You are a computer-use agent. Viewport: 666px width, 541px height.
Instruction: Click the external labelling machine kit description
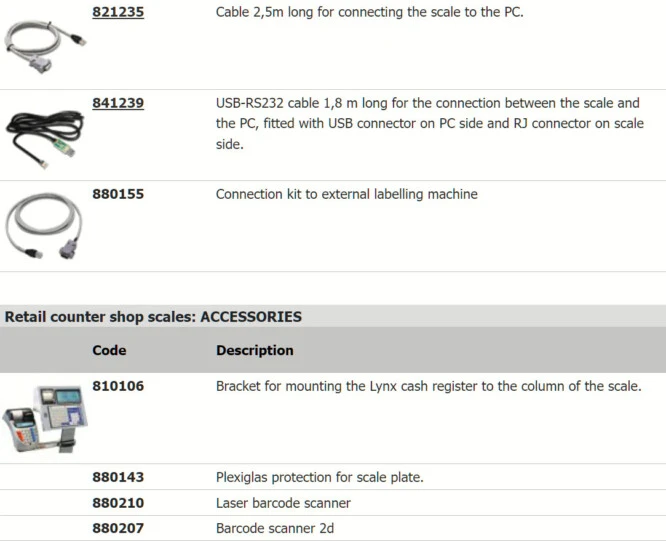346,194
